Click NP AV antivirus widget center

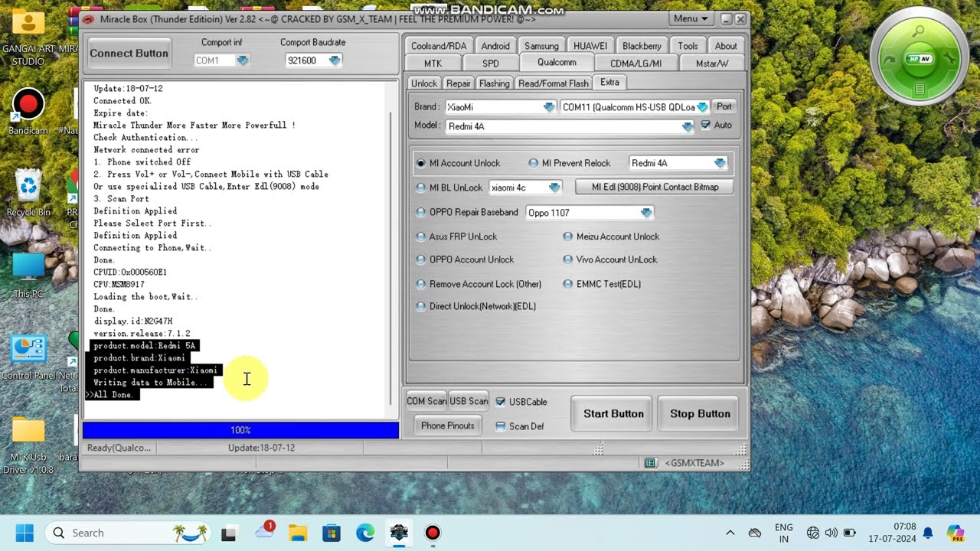[920, 59]
